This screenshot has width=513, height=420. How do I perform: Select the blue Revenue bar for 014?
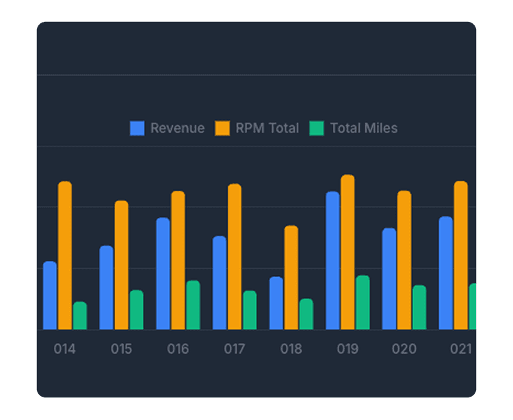pyautogui.click(x=50, y=296)
